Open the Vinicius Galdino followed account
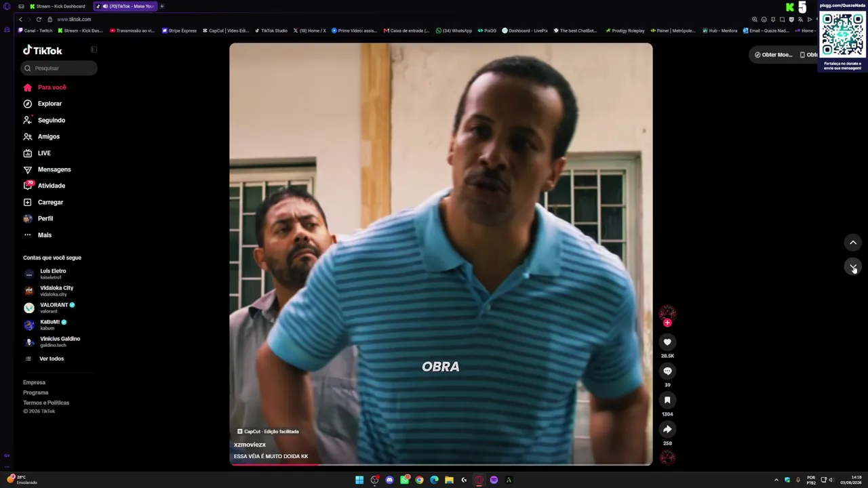Viewport: 868px width, 488px height. [52, 342]
